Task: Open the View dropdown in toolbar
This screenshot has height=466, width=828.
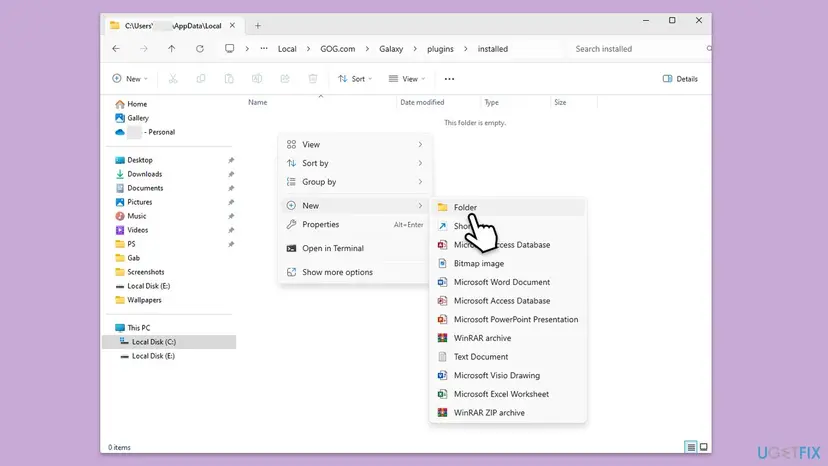Action: pos(407,79)
